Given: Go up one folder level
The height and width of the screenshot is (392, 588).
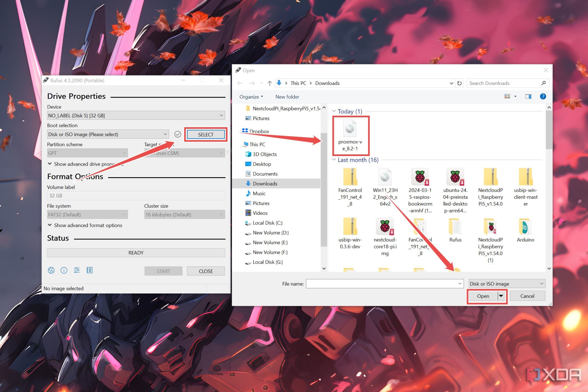Looking at the screenshot, I should point(269,83).
